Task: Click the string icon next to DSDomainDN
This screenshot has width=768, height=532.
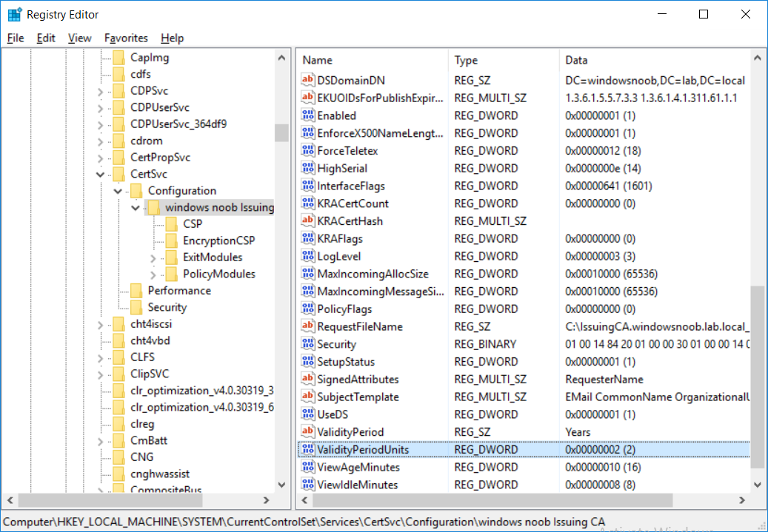Action: pyautogui.click(x=307, y=80)
